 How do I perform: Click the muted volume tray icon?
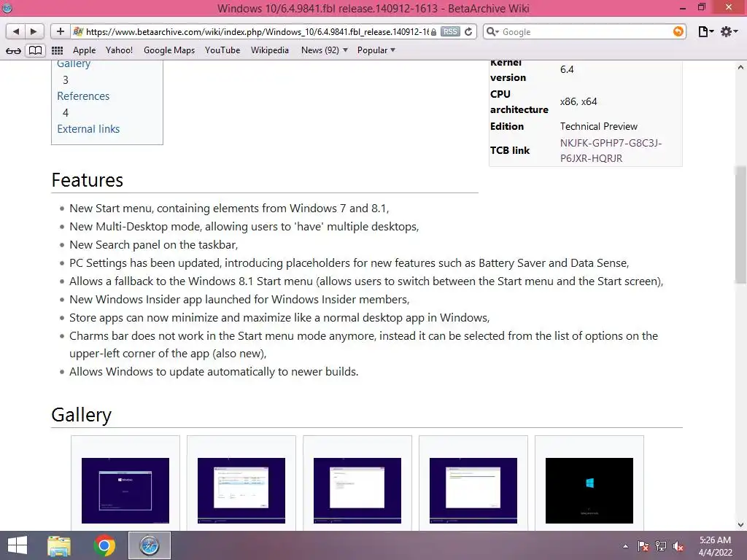(678, 546)
